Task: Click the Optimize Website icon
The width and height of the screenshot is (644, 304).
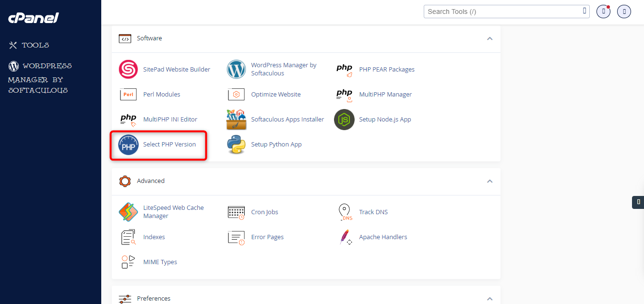Action: pyautogui.click(x=236, y=95)
